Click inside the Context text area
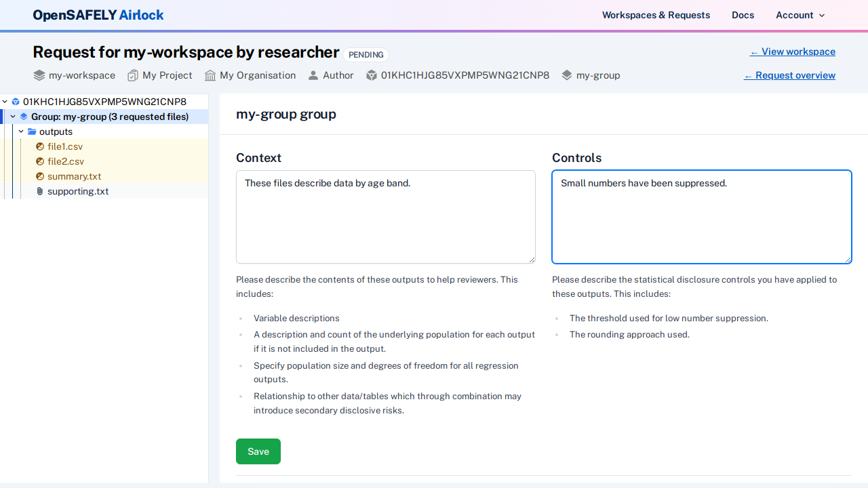 pyautogui.click(x=385, y=217)
